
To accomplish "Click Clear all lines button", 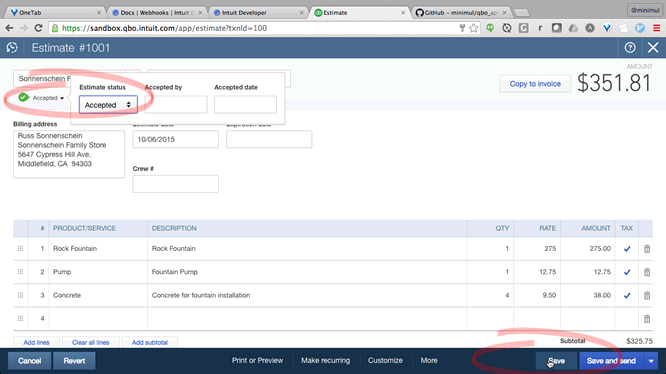I will [x=90, y=342].
